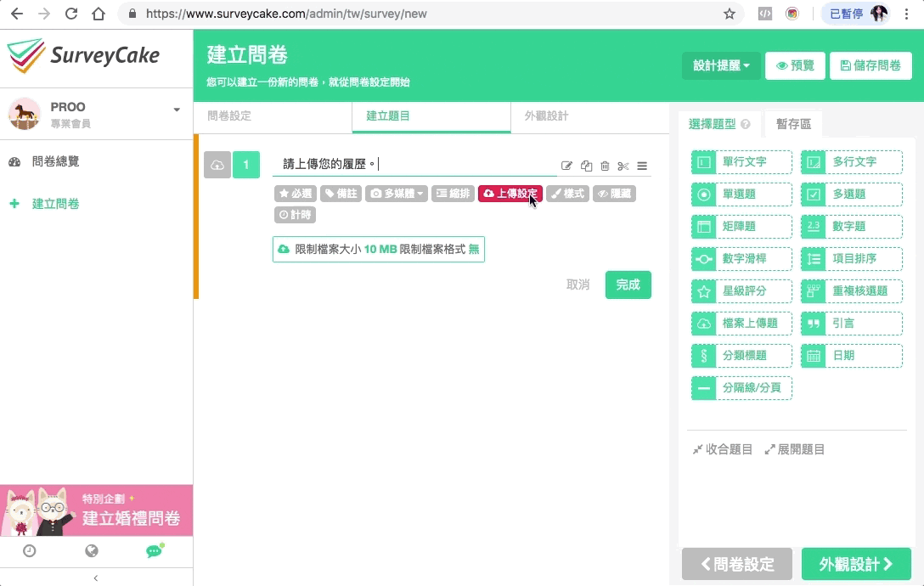Viewport: 924px width, 586px height.
Task: Click the pencil edit icon beside the question title
Action: [567, 166]
